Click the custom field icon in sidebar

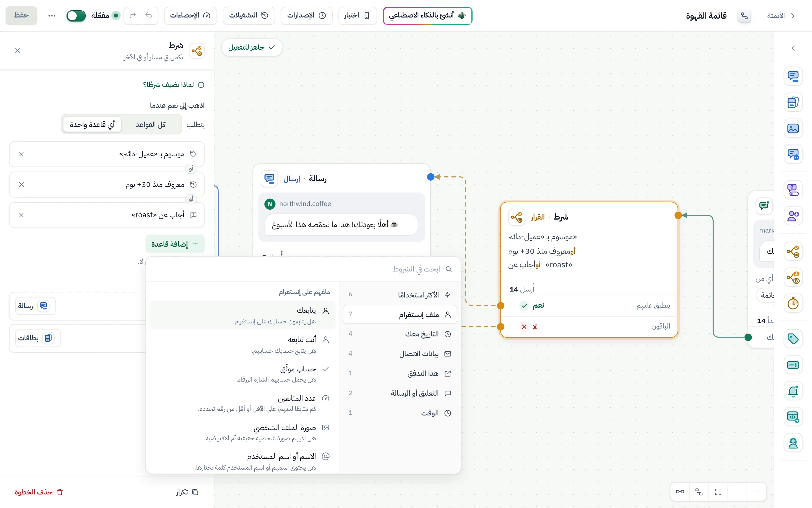[793, 365]
